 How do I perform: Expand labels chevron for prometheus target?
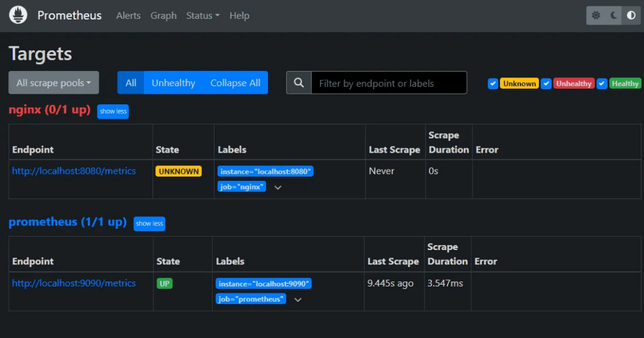(x=297, y=300)
